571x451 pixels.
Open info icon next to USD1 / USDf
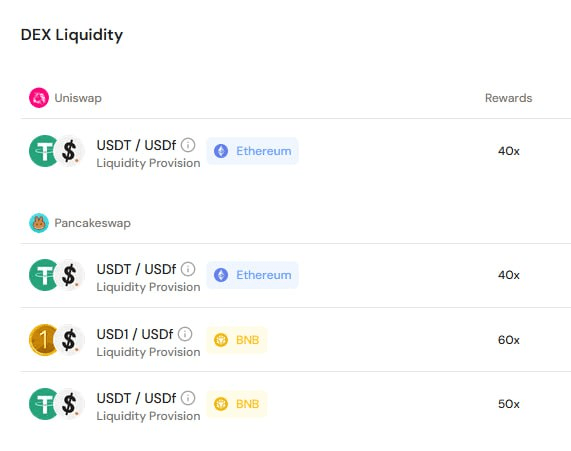(x=185, y=334)
